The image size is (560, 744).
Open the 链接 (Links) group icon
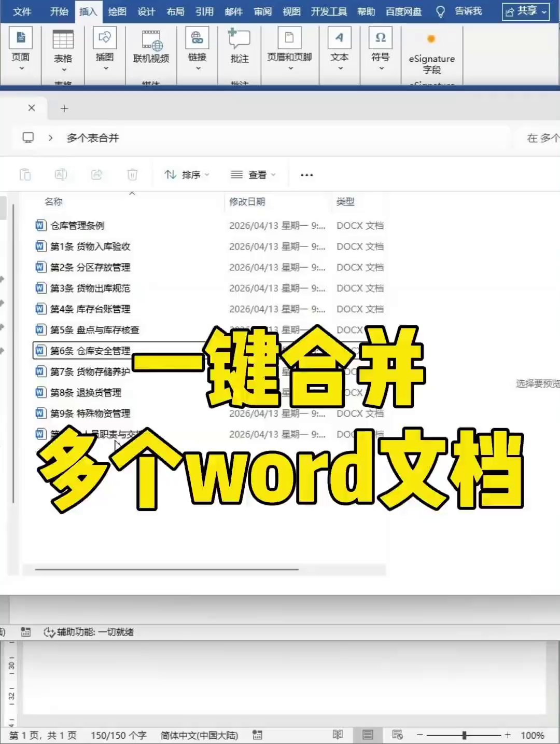[197, 37]
